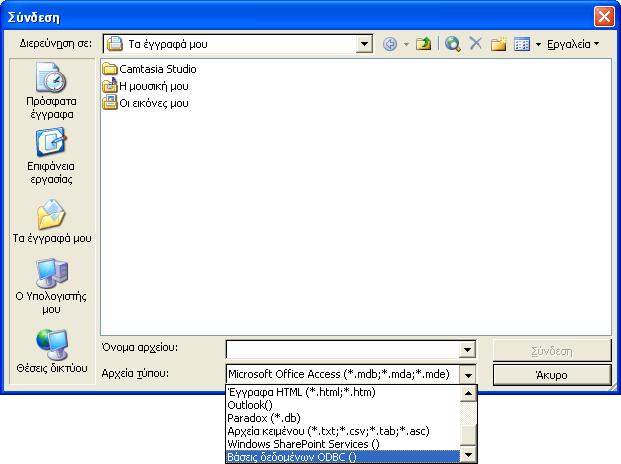Open the Back button history dropdown arrow

click(x=406, y=44)
